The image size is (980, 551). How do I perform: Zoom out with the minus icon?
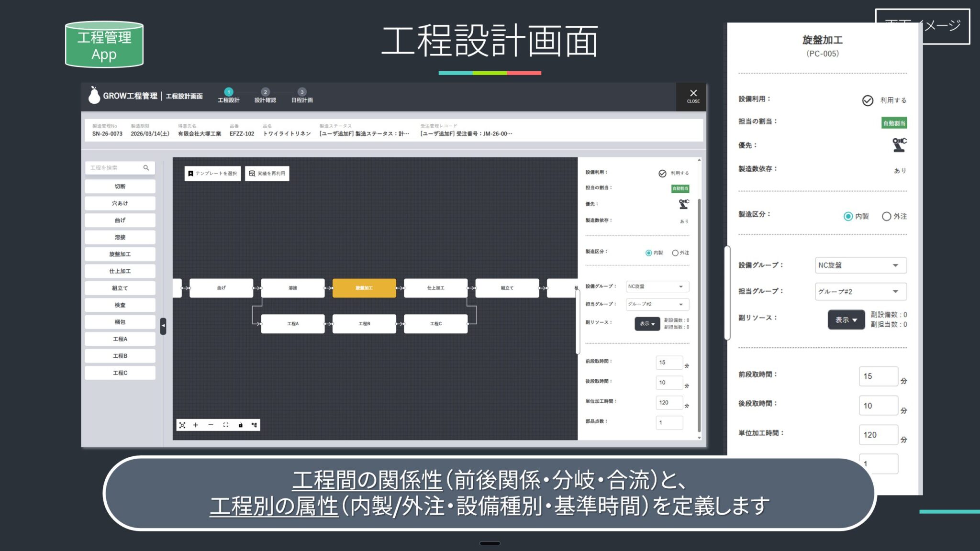coord(211,425)
